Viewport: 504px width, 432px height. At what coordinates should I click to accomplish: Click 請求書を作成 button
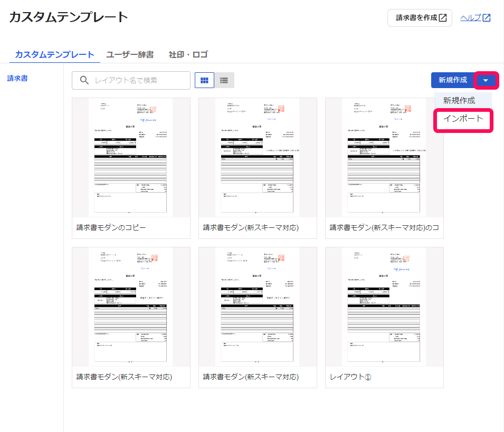pyautogui.click(x=420, y=18)
